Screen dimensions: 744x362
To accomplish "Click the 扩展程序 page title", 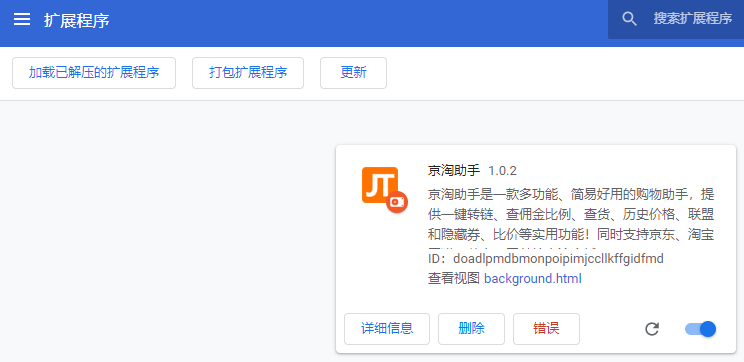I will click(x=77, y=20).
